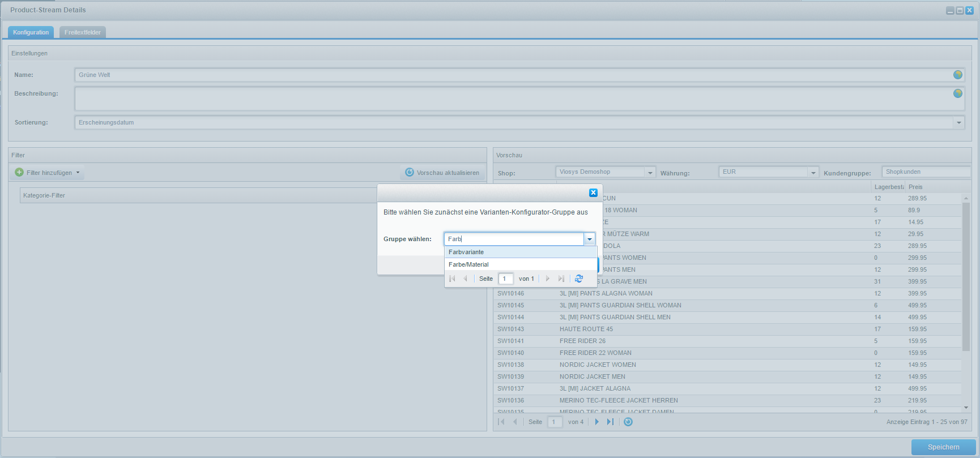Viewport: 980px width, 458px height.
Task: Open the Sortierung dropdown
Action: tap(959, 122)
